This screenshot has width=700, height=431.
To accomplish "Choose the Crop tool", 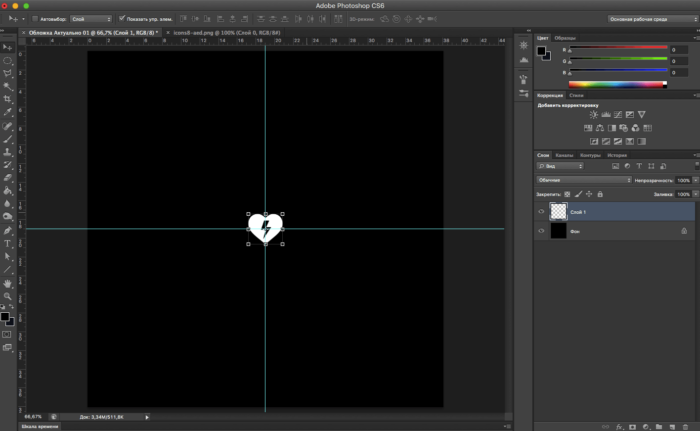I will (x=8, y=100).
